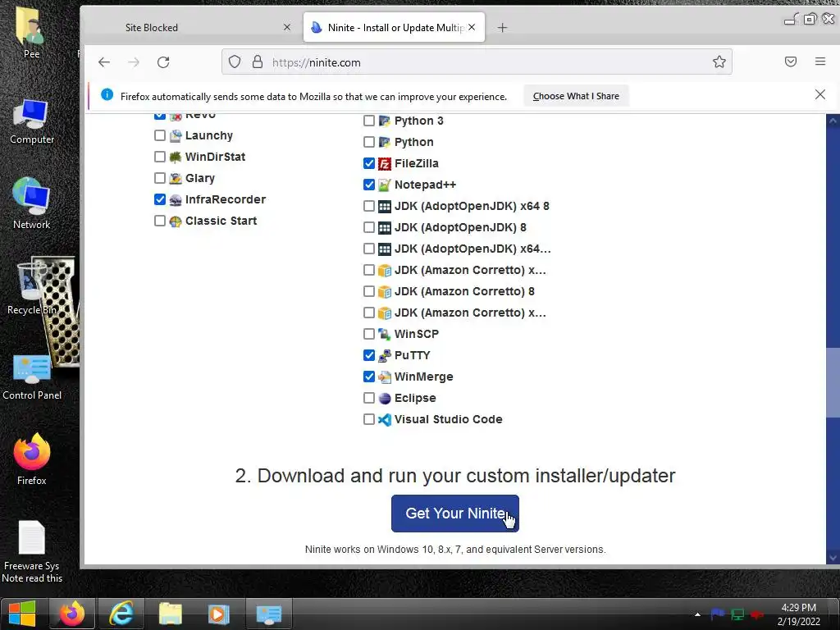Click the Classic Start icon
The image size is (840, 630).
pos(176,221)
